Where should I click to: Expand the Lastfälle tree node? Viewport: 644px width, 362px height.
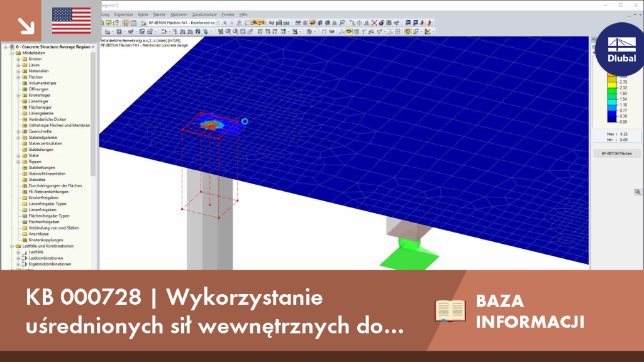click(x=18, y=252)
